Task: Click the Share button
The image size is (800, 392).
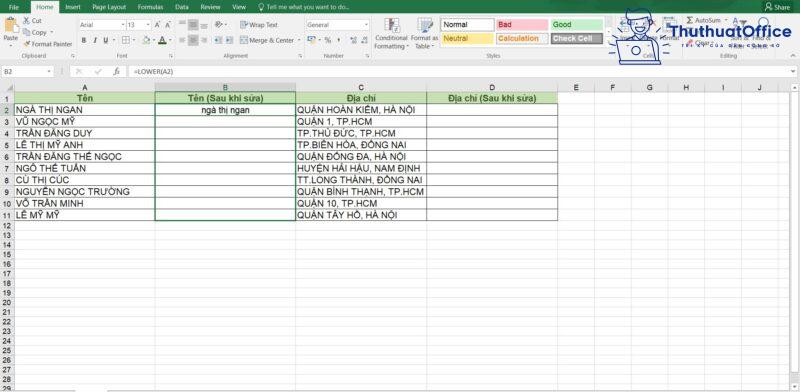Action: pyautogui.click(x=778, y=7)
